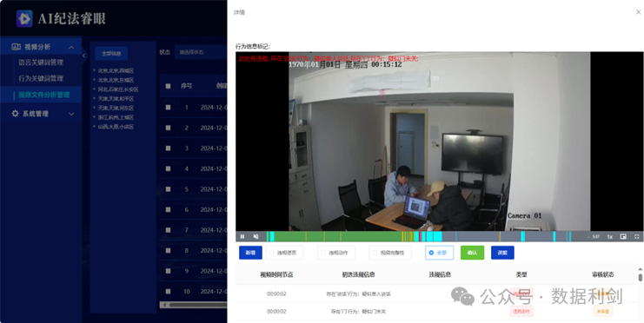Image resolution: width=644 pixels, height=323 pixels.
Task: Open 行为关键词管理 menu item
Action: tap(41, 78)
